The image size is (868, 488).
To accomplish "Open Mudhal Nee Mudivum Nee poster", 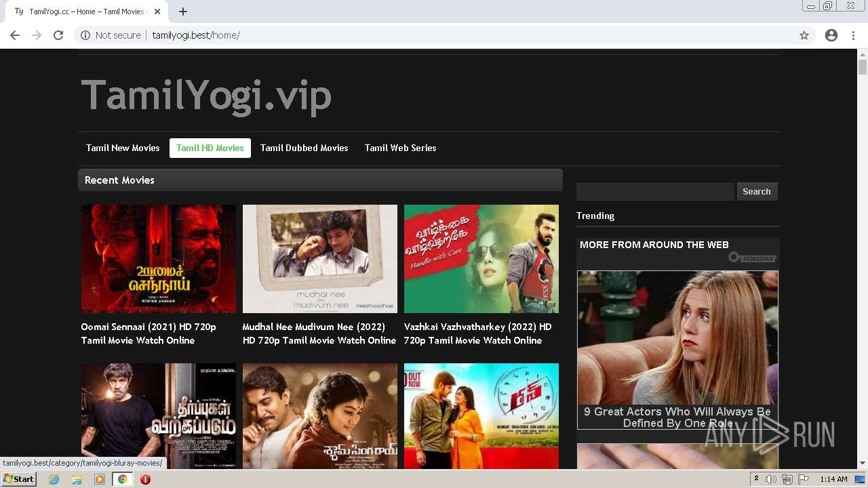I will click(320, 259).
